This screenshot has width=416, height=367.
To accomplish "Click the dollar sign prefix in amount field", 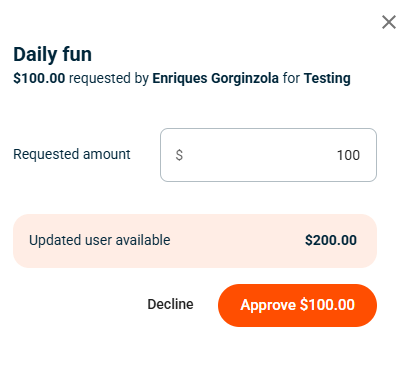I will point(179,155).
